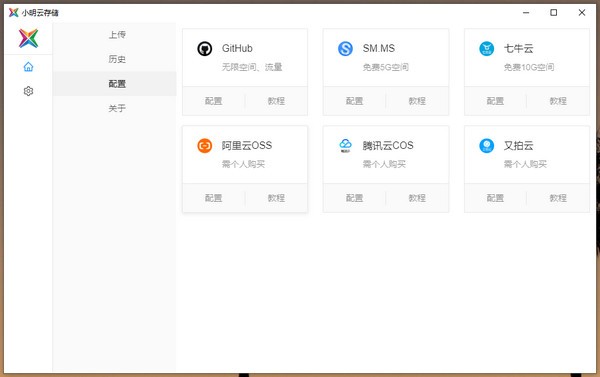Click the colorful X app logo in sidebar
600x377 pixels.
[x=28, y=38]
